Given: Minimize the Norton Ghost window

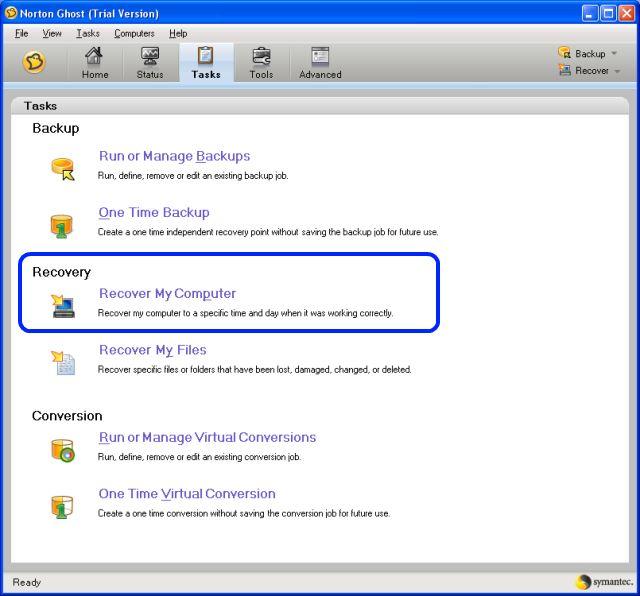Looking at the screenshot, I should [589, 13].
